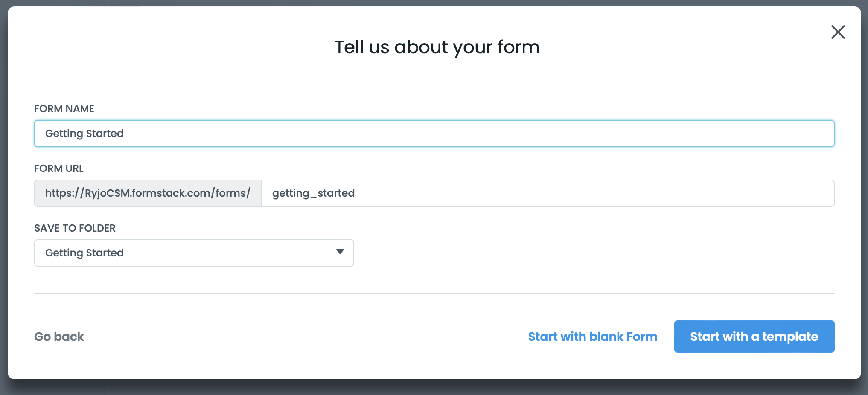Click the SAVE TO FOLDER label
868x395 pixels.
point(75,228)
